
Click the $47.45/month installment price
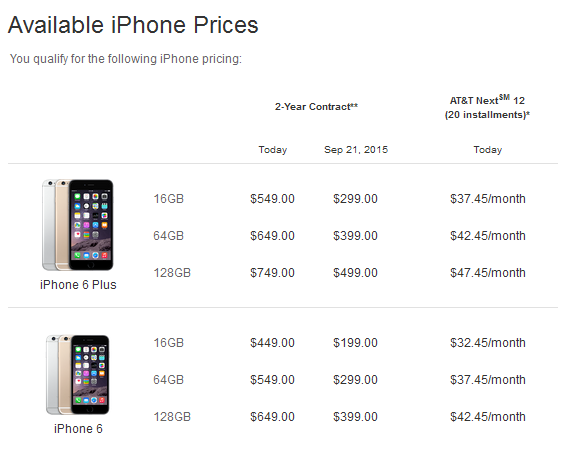click(488, 273)
